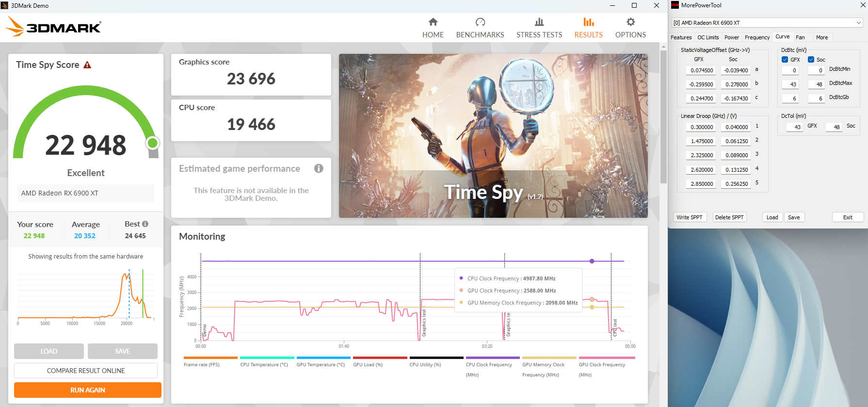Switch to the Features tab
The width and height of the screenshot is (868, 407).
pos(681,37)
